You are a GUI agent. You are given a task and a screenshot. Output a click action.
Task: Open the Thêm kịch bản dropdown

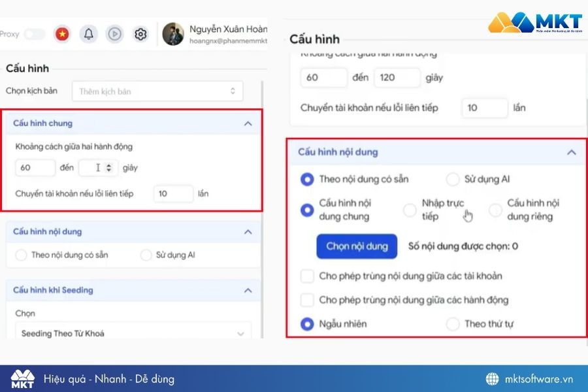pyautogui.click(x=157, y=91)
